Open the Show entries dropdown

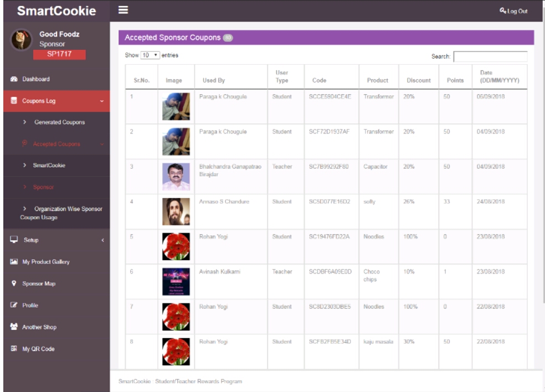[150, 55]
